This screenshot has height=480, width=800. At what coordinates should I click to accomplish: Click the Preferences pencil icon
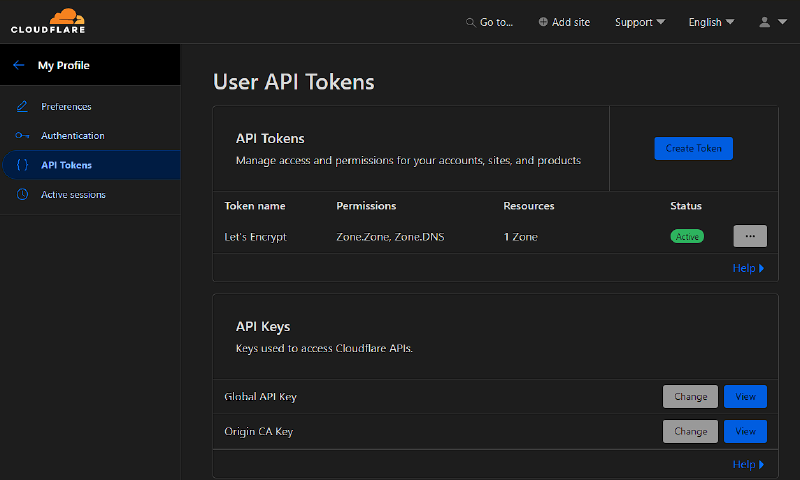[x=22, y=106]
